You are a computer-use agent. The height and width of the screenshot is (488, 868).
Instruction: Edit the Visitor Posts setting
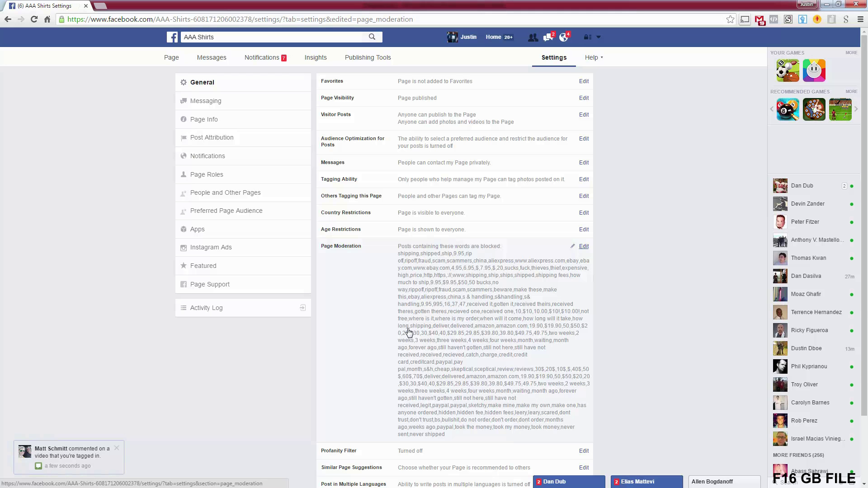tap(583, 114)
